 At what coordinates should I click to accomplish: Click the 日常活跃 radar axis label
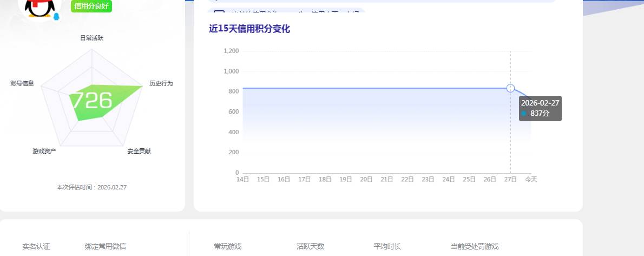(91, 38)
